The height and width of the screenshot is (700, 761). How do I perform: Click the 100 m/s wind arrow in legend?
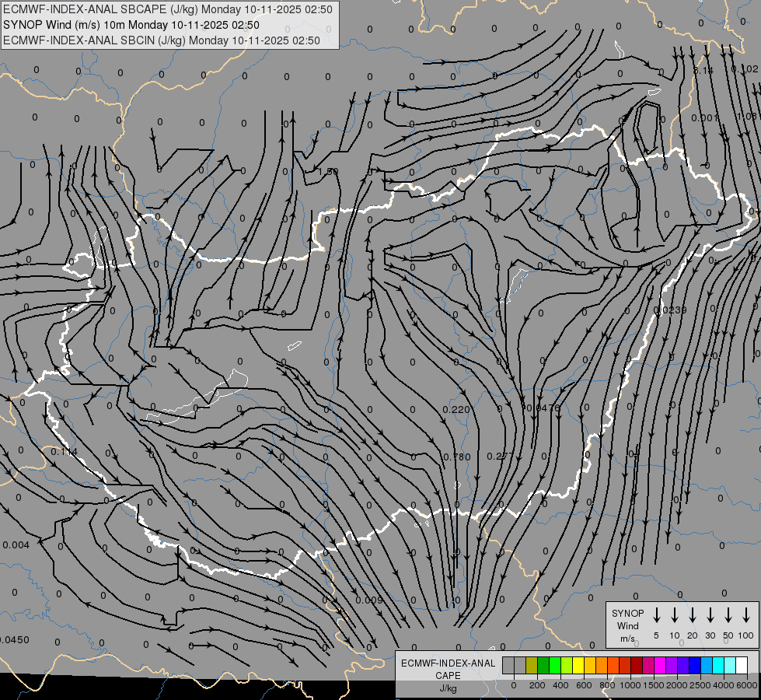pyautogui.click(x=746, y=615)
